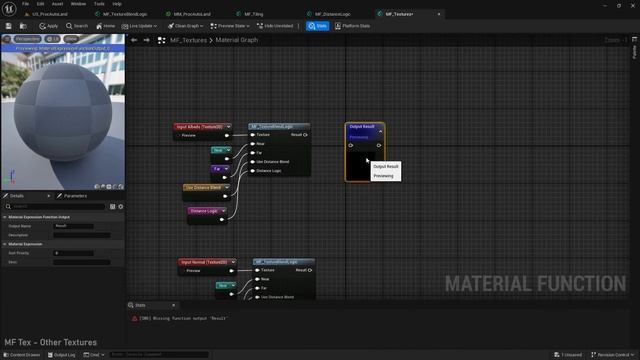
Task: Collapse the Use Distance Blend node
Action: pyautogui.click(x=227, y=187)
